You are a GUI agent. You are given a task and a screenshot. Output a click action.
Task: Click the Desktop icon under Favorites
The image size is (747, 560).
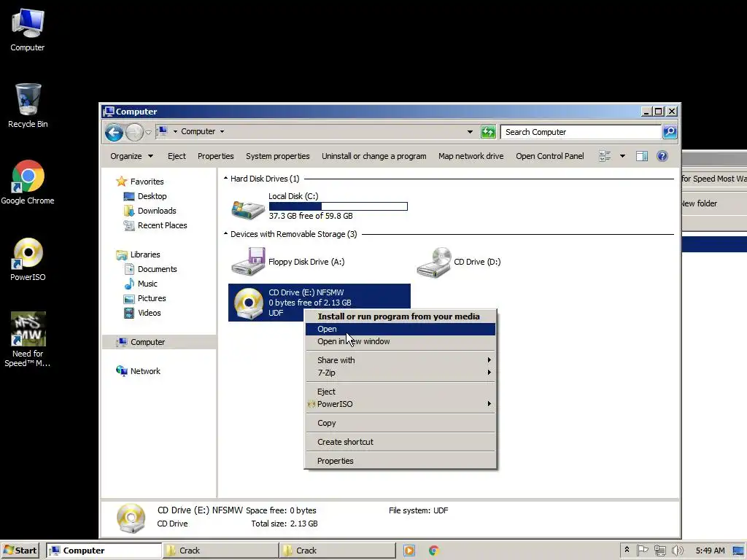[128, 196]
